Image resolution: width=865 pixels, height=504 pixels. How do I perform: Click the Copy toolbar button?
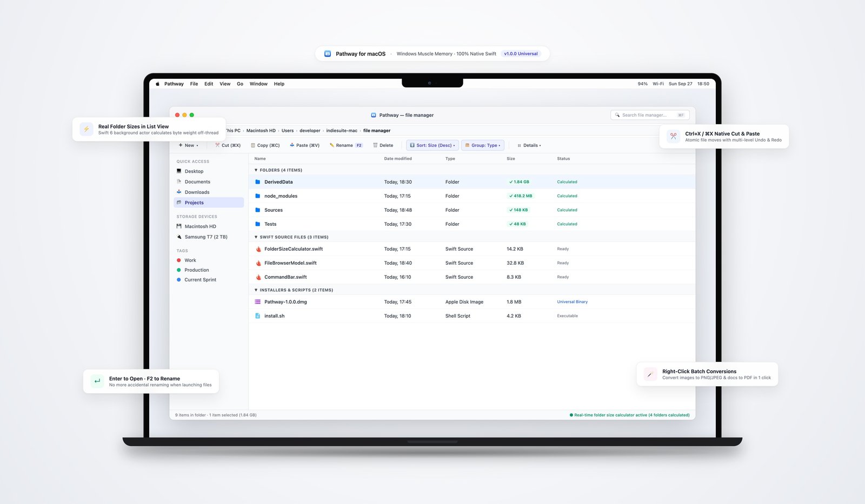pyautogui.click(x=265, y=145)
